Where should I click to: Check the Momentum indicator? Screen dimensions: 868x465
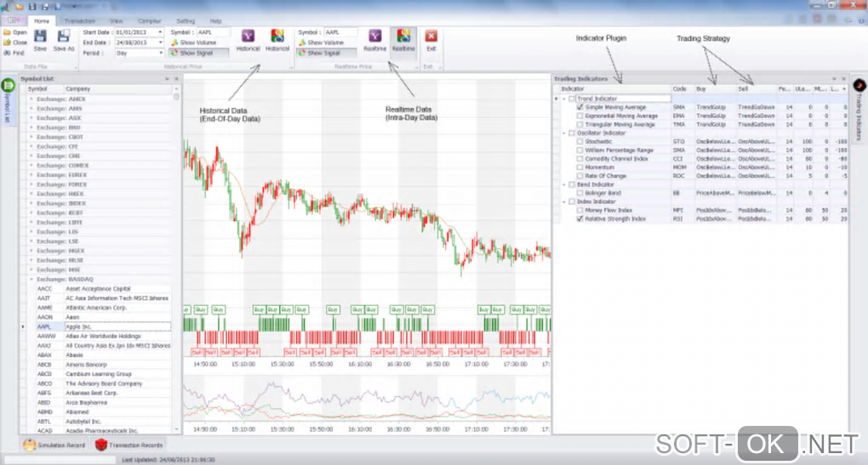point(580,167)
